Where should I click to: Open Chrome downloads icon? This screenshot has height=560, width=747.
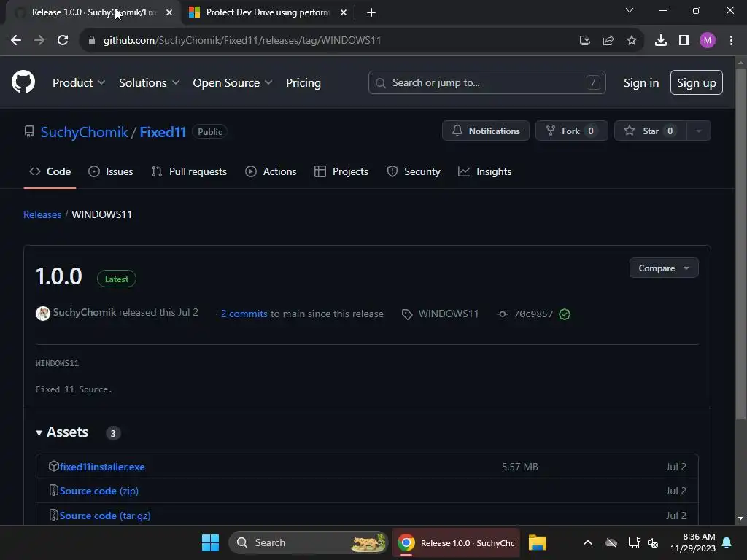click(x=660, y=40)
